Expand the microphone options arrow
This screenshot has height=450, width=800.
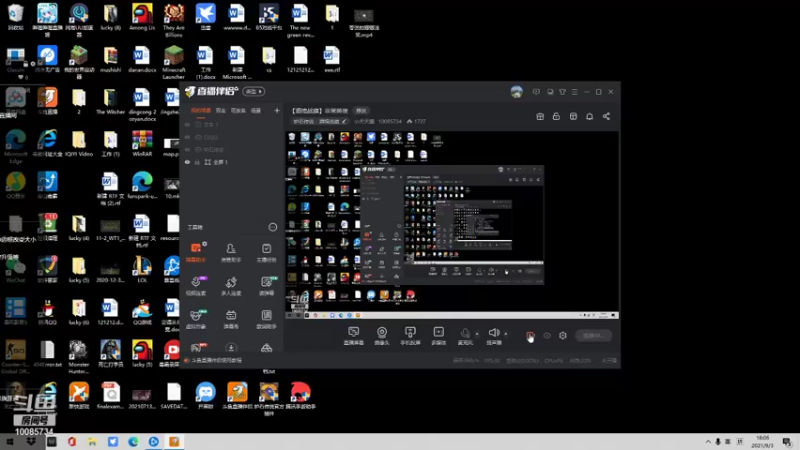(477, 334)
